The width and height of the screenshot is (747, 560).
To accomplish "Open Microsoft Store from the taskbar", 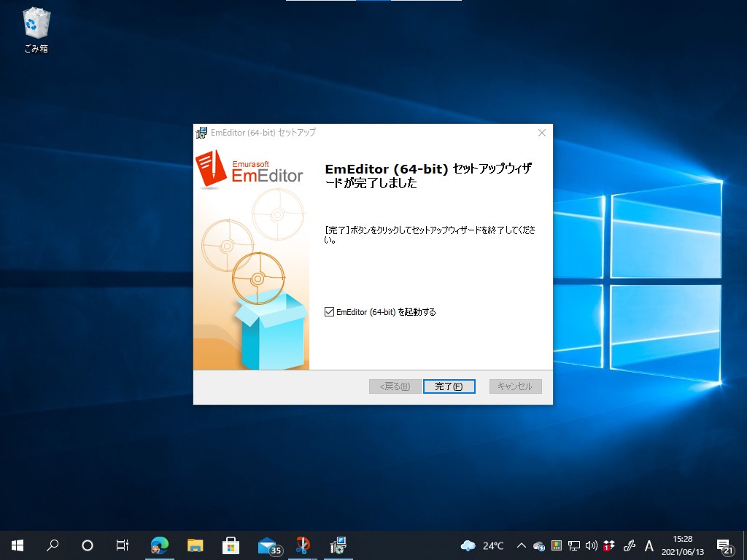I will [x=231, y=545].
